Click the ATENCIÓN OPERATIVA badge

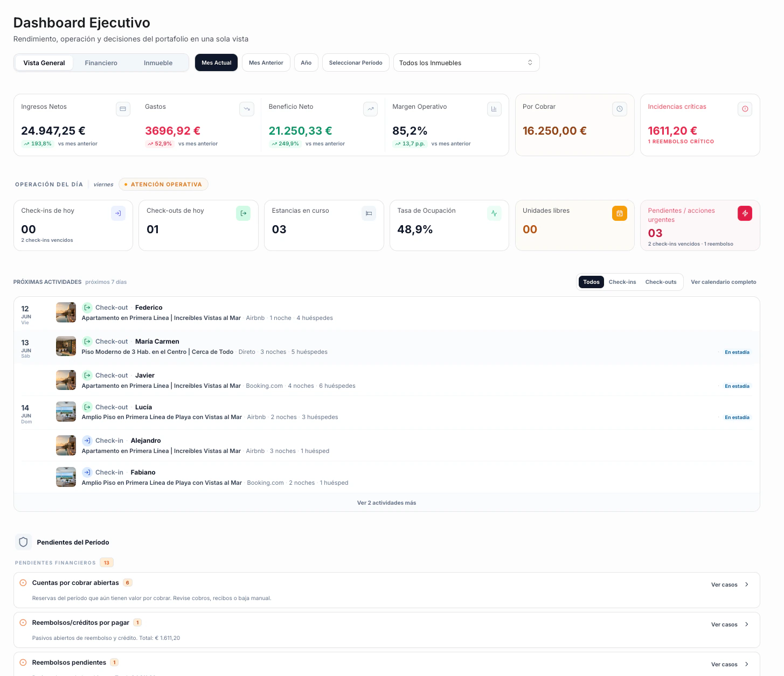163,184
